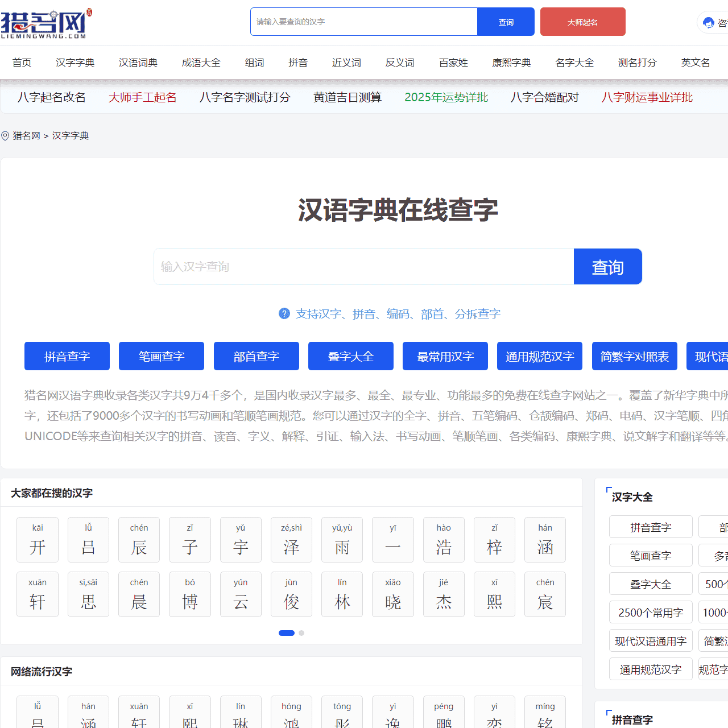Viewport: 728px width, 728px height.
Task: Open the 笔画查字 lookup page
Action: click(x=161, y=356)
